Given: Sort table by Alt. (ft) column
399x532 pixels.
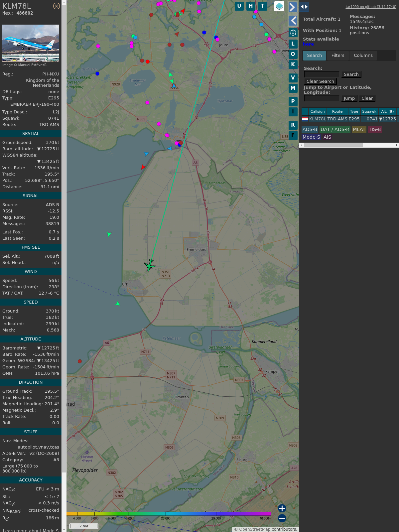Looking at the screenshot, I should click(387, 111).
